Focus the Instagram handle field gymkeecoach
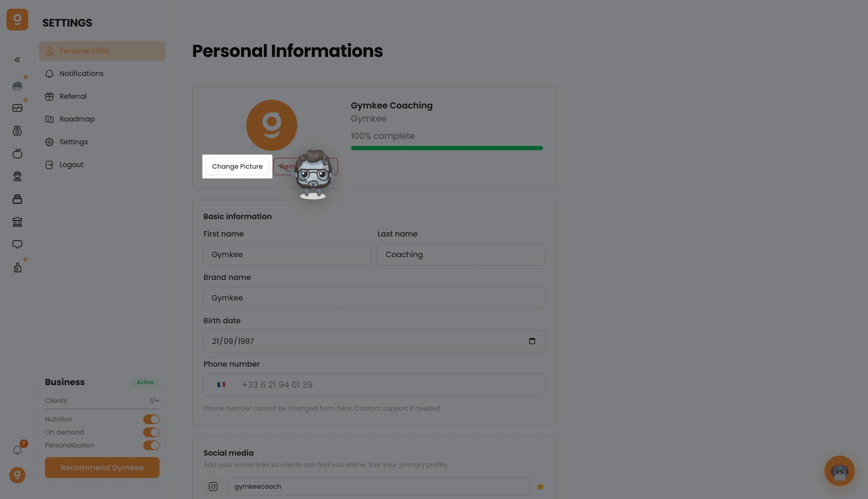Viewport: 868px width, 499px height. [379, 487]
